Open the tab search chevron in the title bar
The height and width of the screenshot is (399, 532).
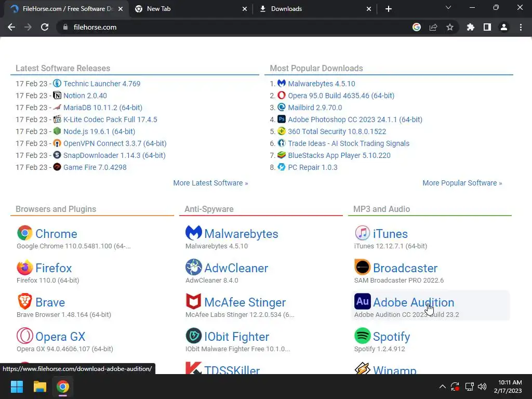tap(448, 7)
